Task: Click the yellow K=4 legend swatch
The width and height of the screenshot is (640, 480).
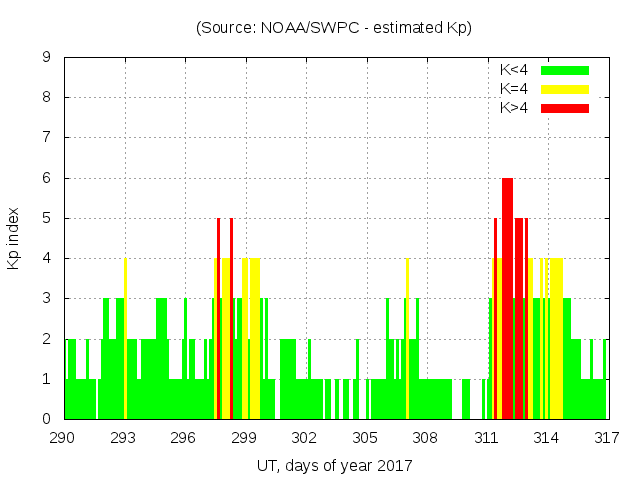Action: click(565, 89)
